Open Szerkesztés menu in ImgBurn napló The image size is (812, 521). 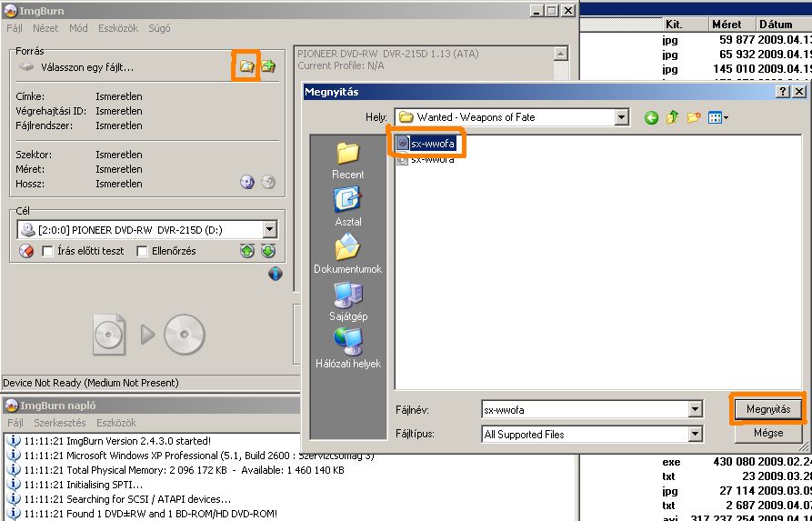(x=60, y=423)
